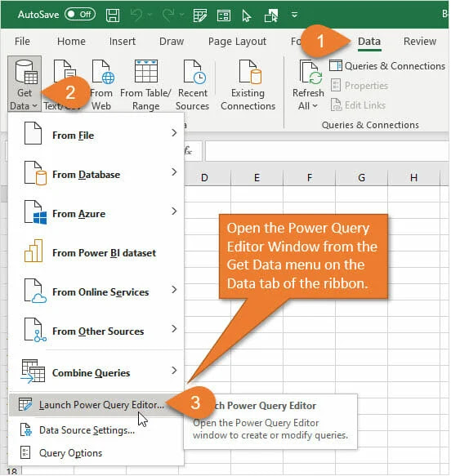
Task: Open Queries & Connections pane
Action: [x=387, y=66]
